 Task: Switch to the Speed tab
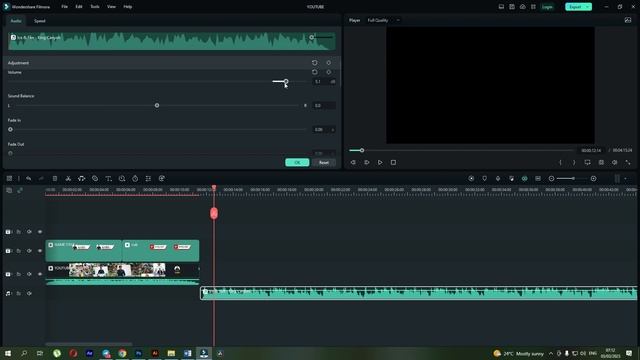coord(40,21)
